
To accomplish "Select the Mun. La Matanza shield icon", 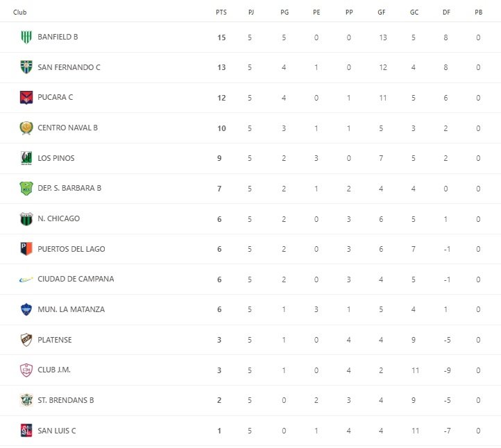I will pos(26,309).
